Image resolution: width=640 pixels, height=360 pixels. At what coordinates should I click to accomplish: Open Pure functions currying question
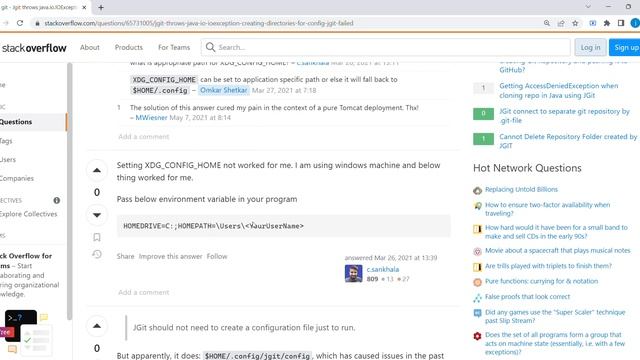point(541,281)
